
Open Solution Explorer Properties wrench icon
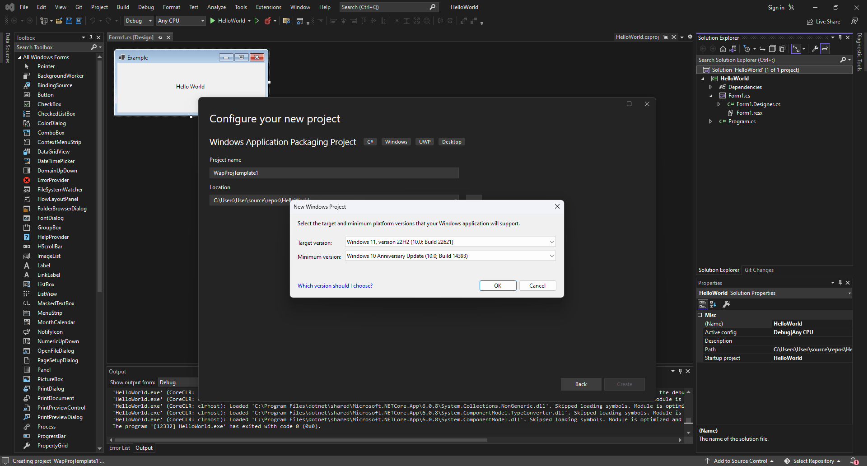click(815, 49)
